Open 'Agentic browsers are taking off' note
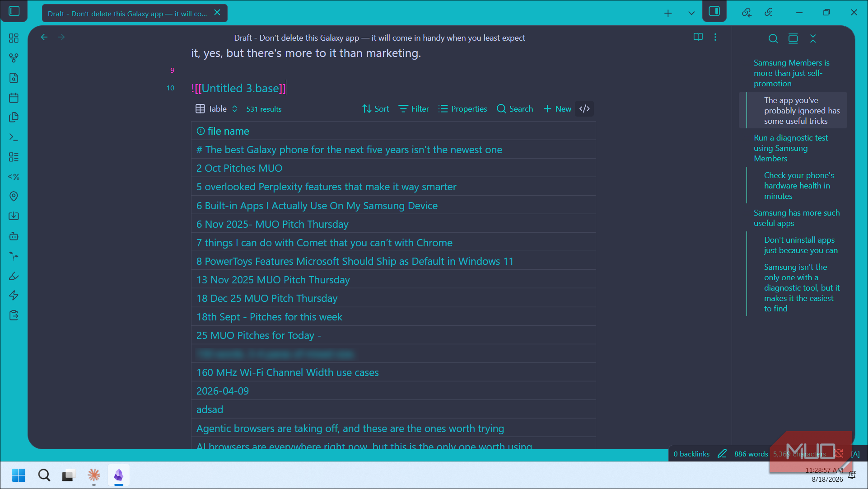The width and height of the screenshot is (868, 489). click(350, 428)
